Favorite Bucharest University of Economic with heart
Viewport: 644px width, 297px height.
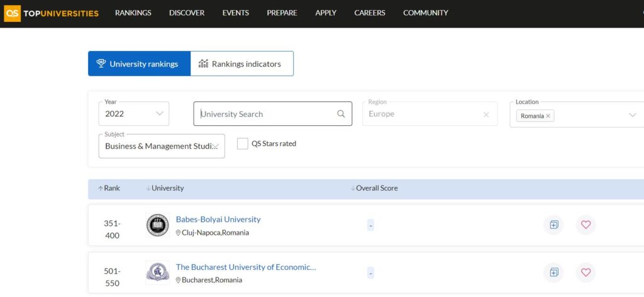click(x=586, y=272)
